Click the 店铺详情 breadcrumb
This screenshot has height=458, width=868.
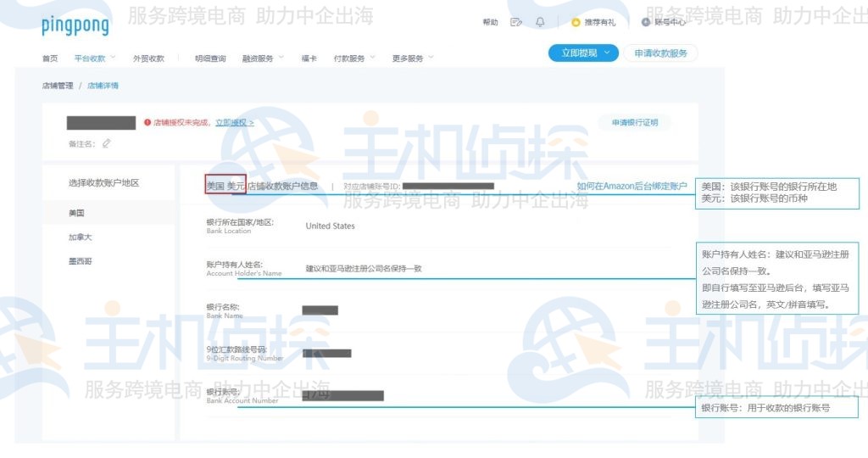point(103,86)
